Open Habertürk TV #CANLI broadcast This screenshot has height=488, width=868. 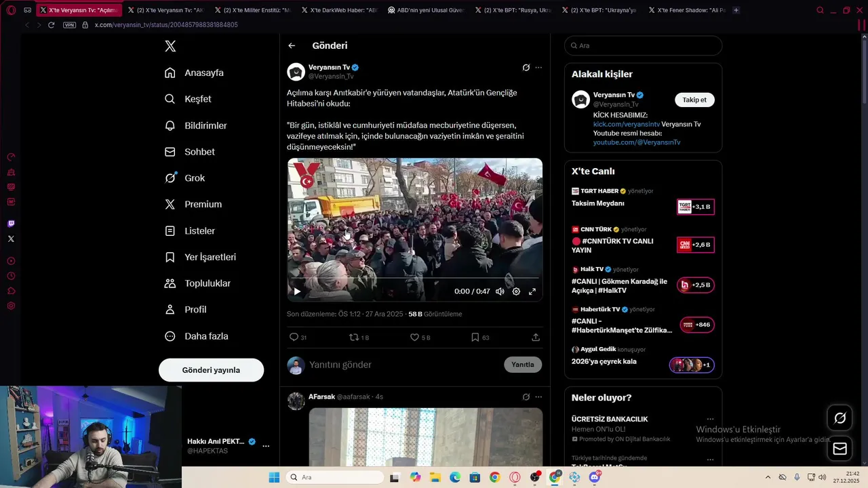click(x=643, y=321)
